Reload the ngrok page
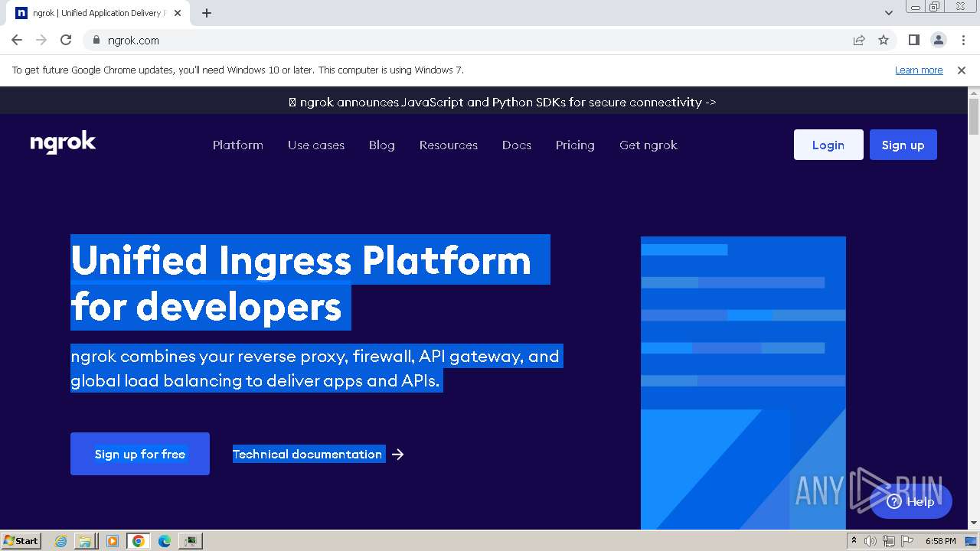 tap(66, 40)
